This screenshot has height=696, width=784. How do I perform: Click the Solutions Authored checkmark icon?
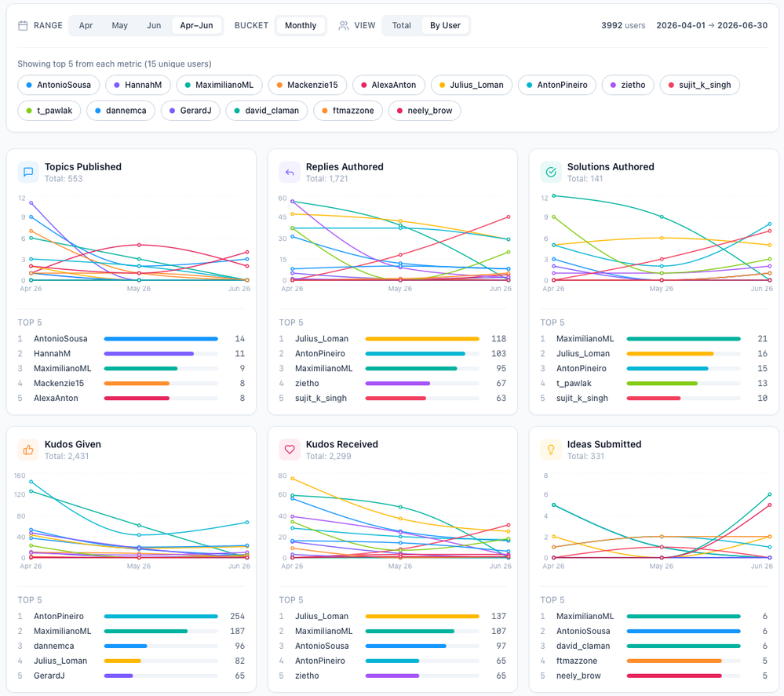point(550,172)
